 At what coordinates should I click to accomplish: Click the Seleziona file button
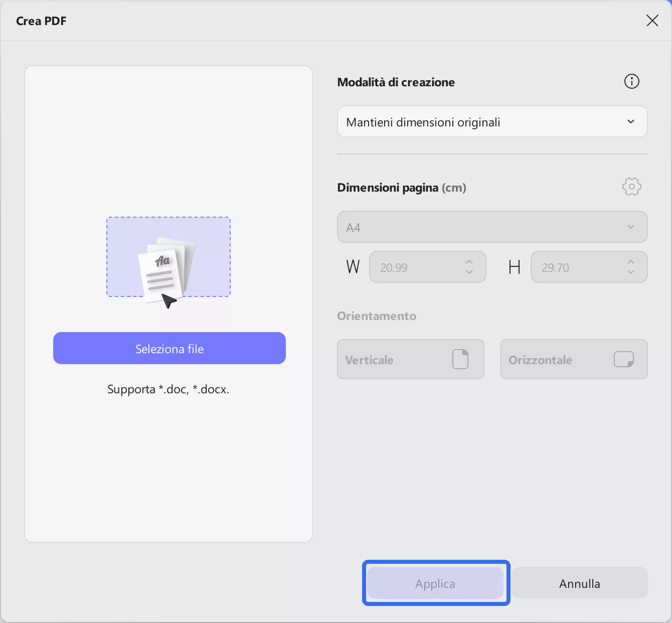tap(169, 348)
